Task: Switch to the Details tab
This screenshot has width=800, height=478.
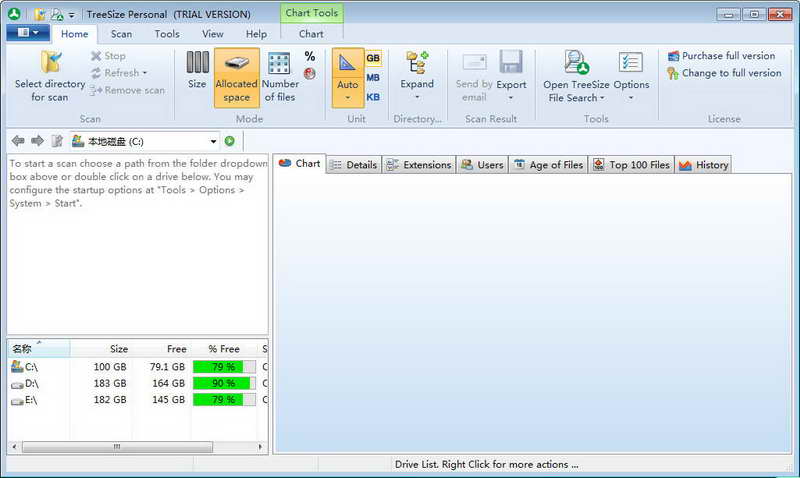Action: pyautogui.click(x=354, y=165)
